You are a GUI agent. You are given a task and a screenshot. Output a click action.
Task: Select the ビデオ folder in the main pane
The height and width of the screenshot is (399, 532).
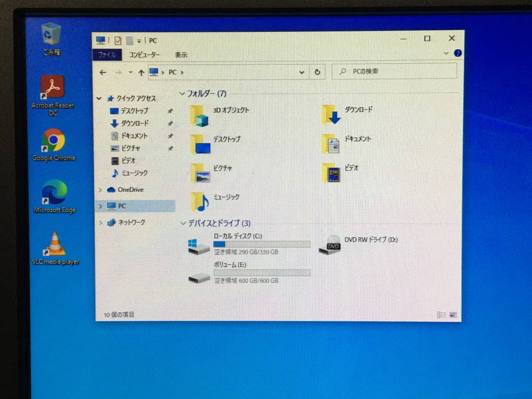340,172
